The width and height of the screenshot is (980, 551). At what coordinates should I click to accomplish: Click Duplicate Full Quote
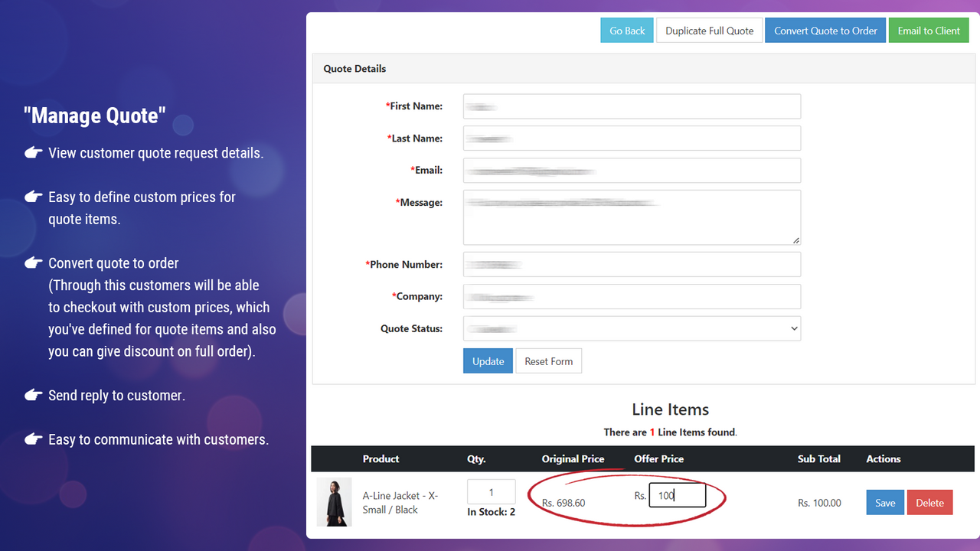tap(709, 30)
